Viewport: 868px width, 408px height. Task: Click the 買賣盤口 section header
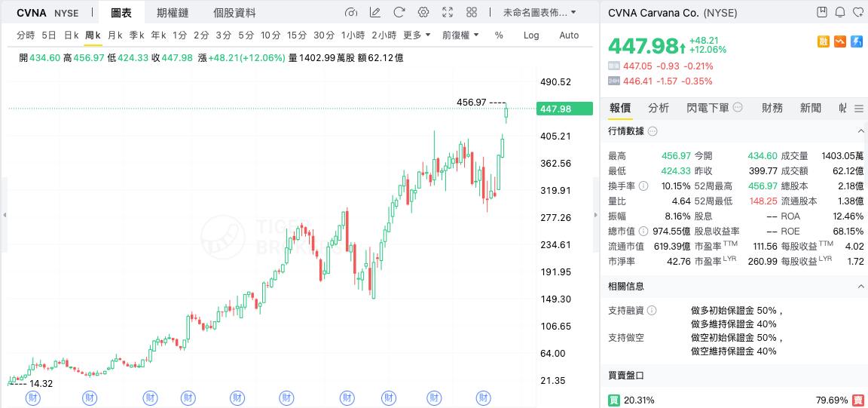pyautogui.click(x=626, y=376)
